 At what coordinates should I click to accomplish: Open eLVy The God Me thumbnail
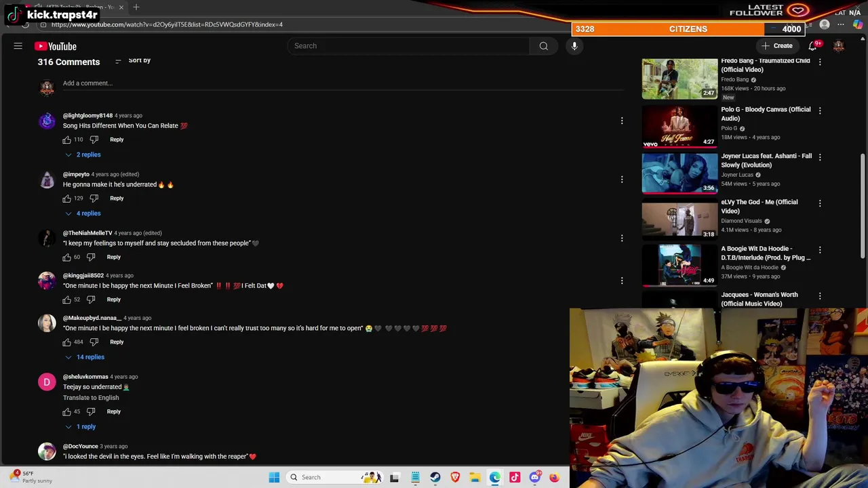679,219
